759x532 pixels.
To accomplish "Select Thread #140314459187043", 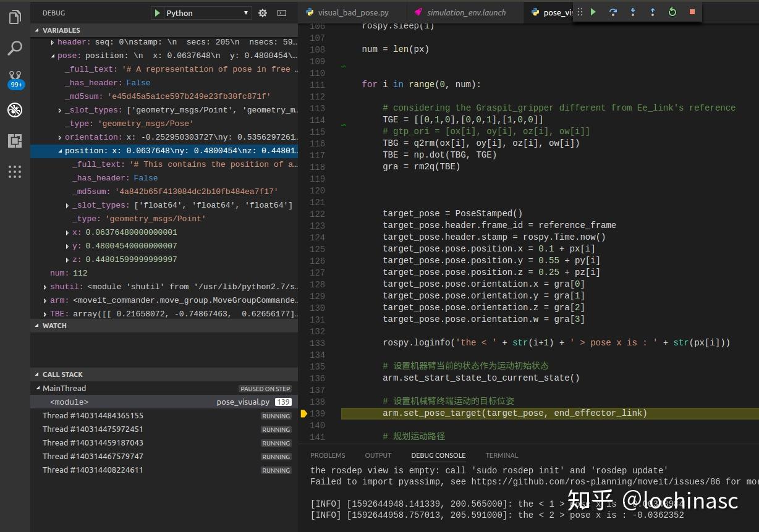I will 164,442.
